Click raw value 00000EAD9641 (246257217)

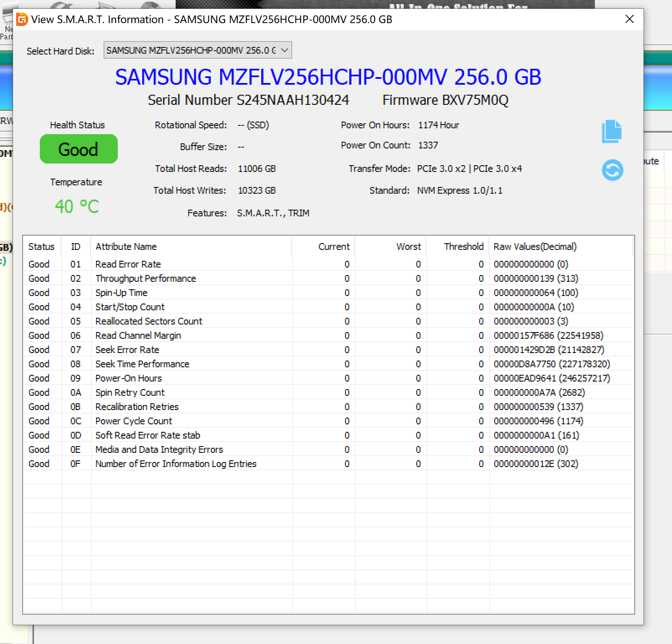pyautogui.click(x=552, y=378)
